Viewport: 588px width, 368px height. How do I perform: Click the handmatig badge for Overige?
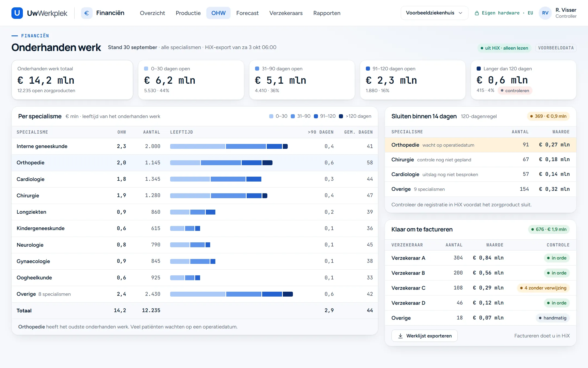553,318
